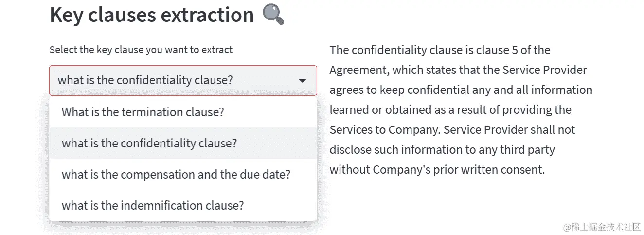Click the "Key clauses extraction" heading text
The image size is (644, 235).
coord(152,15)
